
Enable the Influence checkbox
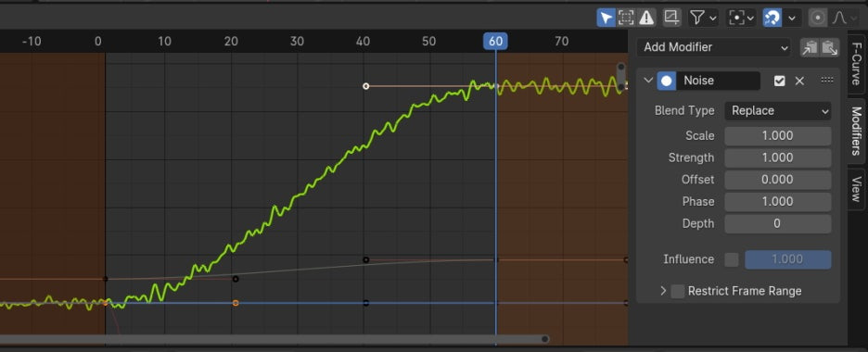(732, 259)
